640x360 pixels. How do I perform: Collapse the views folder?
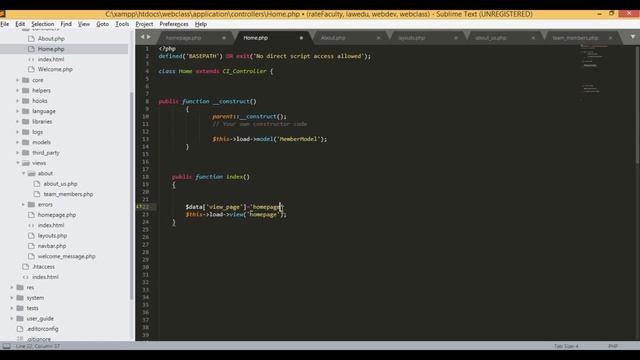(18, 163)
